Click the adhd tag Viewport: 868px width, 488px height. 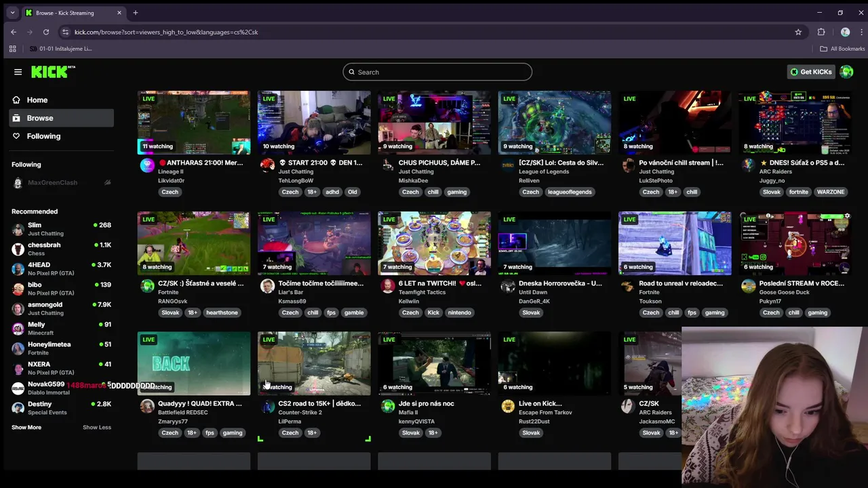pos(332,192)
